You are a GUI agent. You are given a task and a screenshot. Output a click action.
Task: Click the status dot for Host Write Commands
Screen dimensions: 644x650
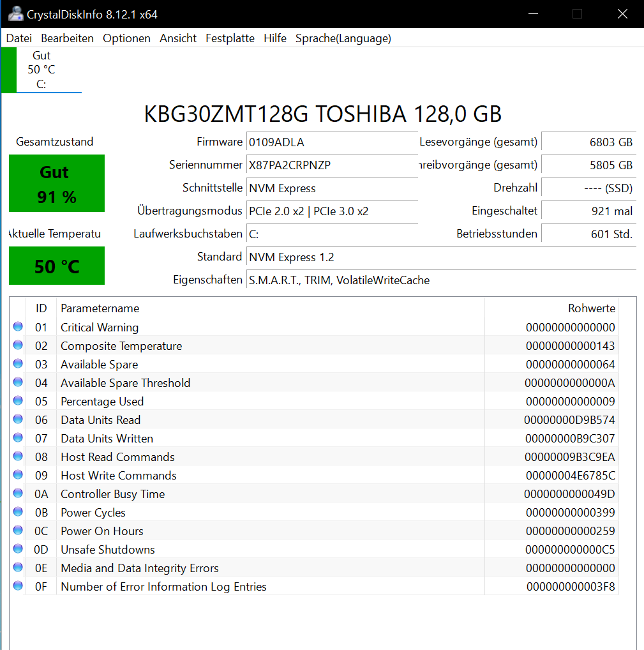coord(18,474)
